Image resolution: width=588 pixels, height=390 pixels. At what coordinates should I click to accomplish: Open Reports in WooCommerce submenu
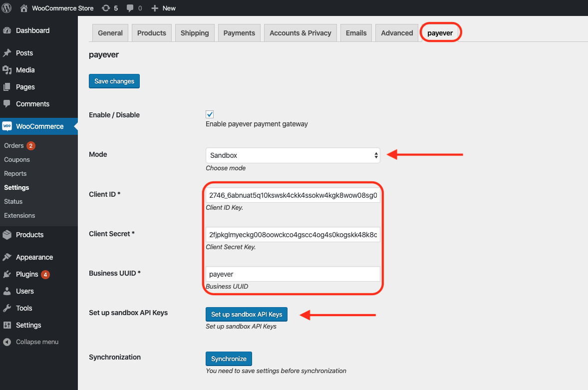tap(15, 174)
